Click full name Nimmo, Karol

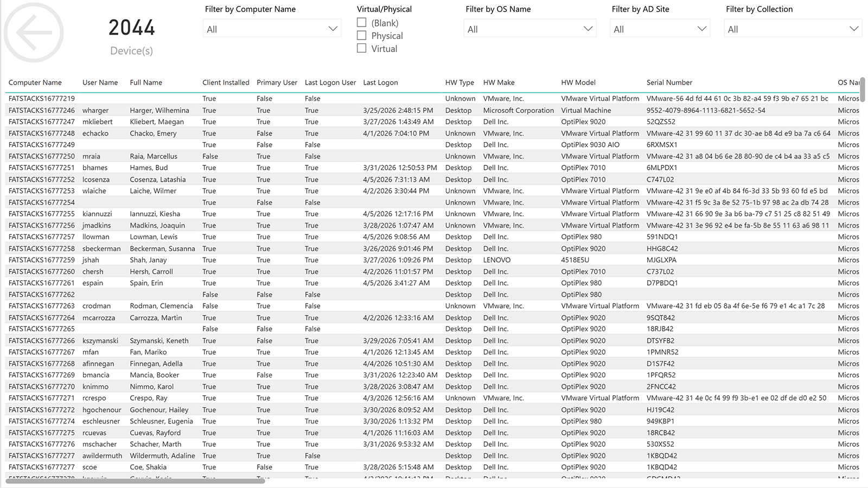click(x=151, y=387)
